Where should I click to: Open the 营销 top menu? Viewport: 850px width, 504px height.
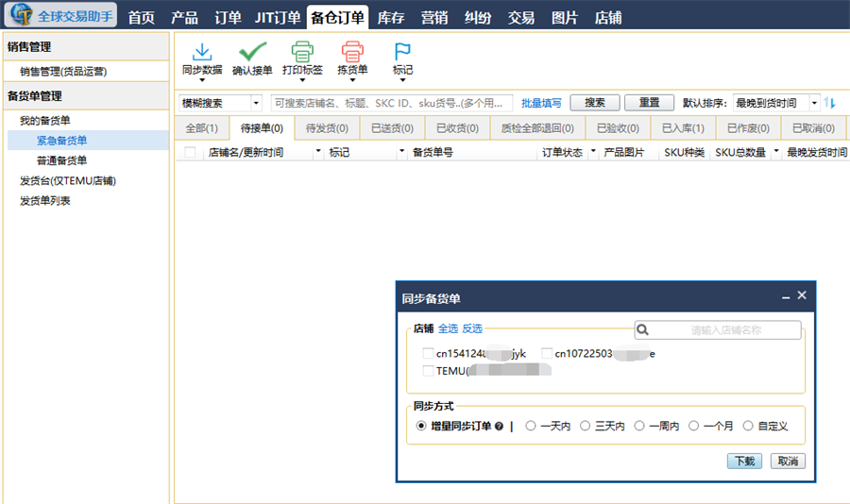coord(434,18)
